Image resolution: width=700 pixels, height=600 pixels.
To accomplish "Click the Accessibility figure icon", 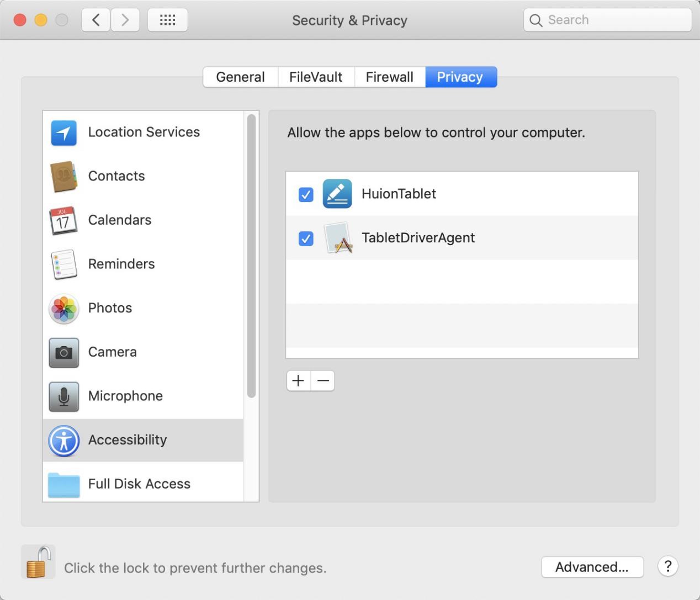I will tap(64, 440).
